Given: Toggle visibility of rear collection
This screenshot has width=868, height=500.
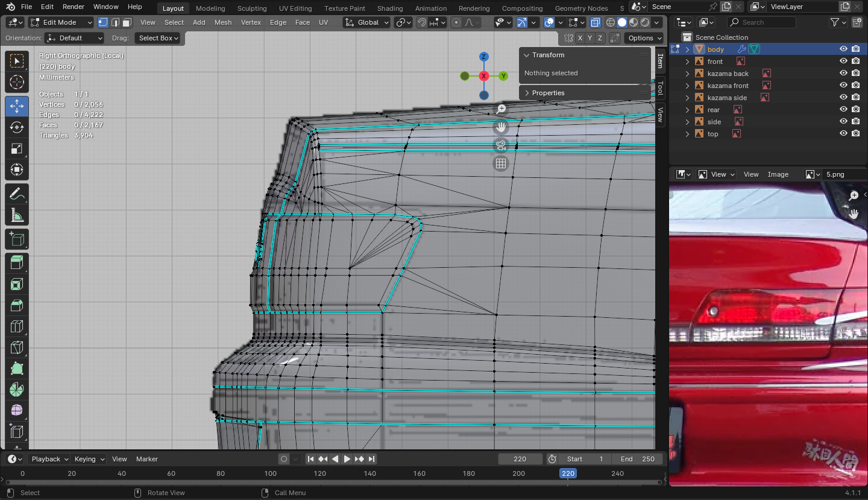Looking at the screenshot, I should point(843,110).
